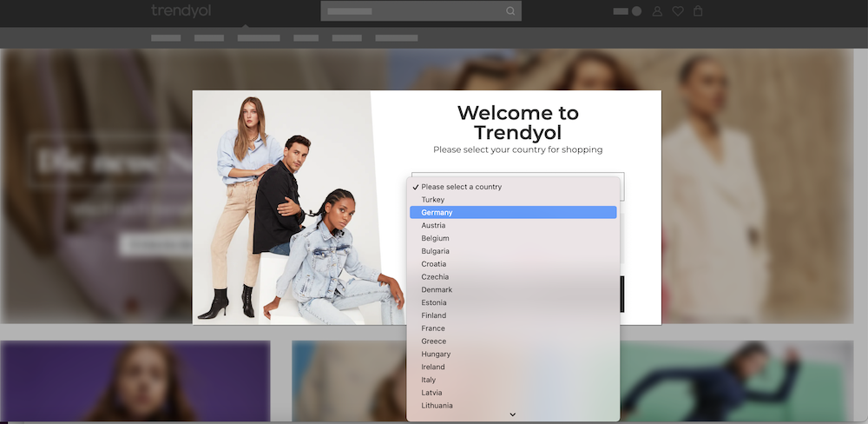868x424 pixels.
Task: Click the search magnifier icon
Action: point(510,11)
